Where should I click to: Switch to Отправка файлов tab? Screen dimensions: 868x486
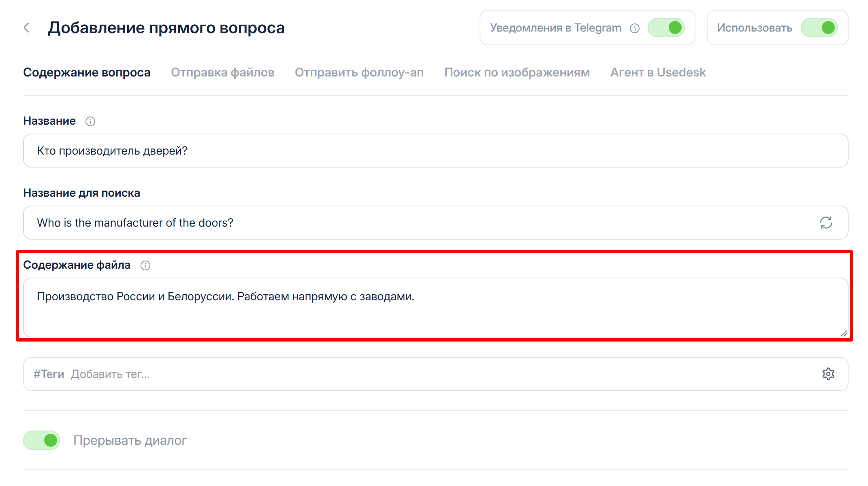pos(222,72)
